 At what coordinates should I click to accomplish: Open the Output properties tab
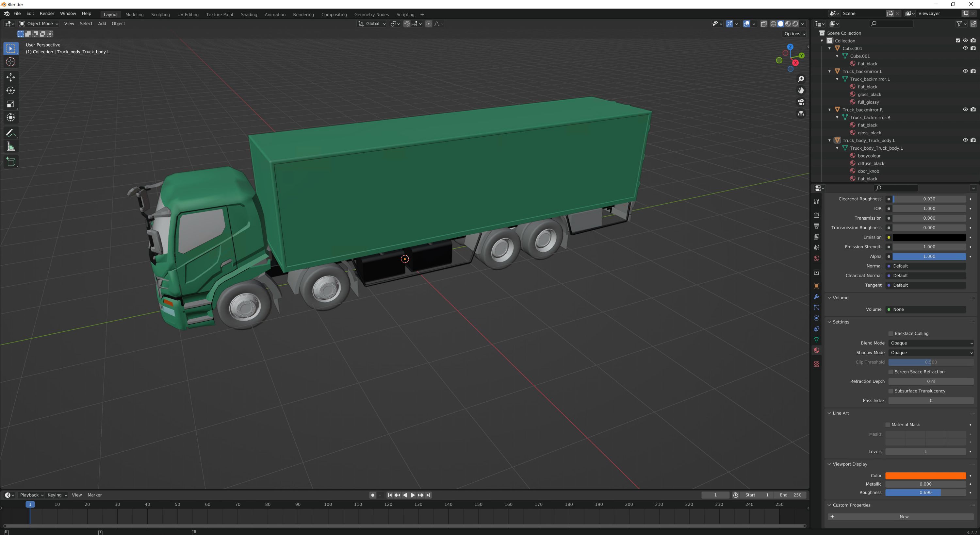point(816,226)
